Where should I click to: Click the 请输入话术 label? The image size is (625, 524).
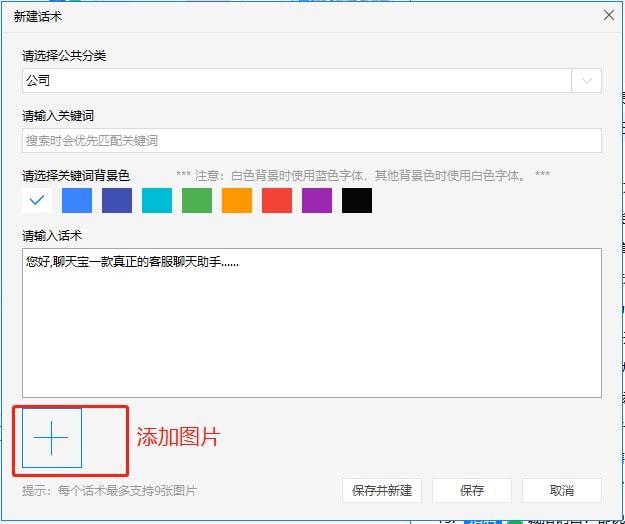(x=52, y=236)
